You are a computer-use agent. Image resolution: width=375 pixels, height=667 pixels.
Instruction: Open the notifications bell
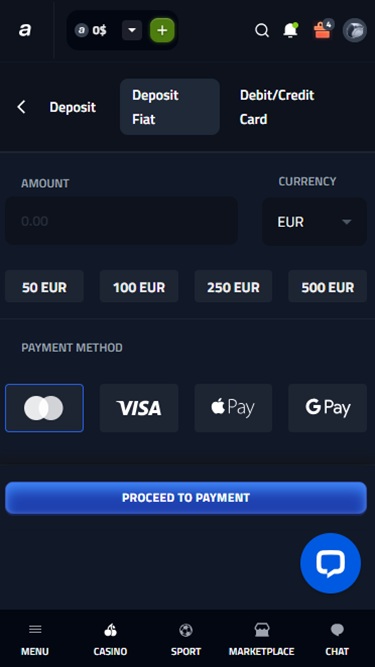[x=290, y=30]
